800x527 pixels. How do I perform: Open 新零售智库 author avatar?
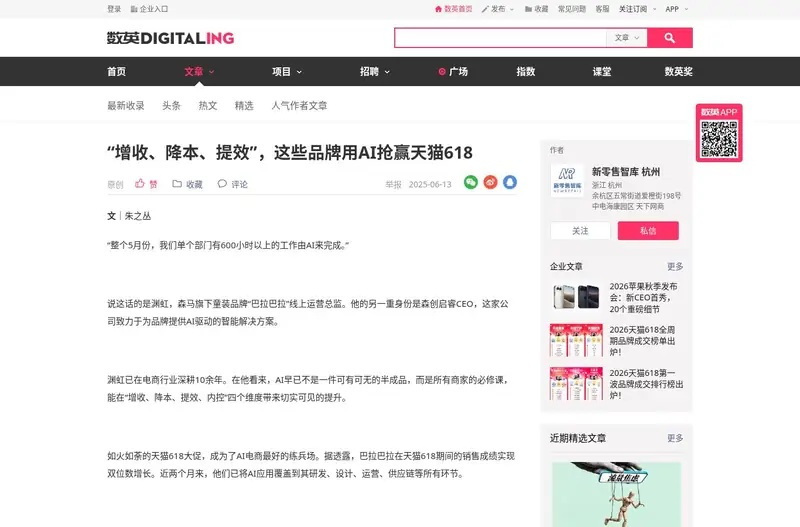(x=567, y=180)
